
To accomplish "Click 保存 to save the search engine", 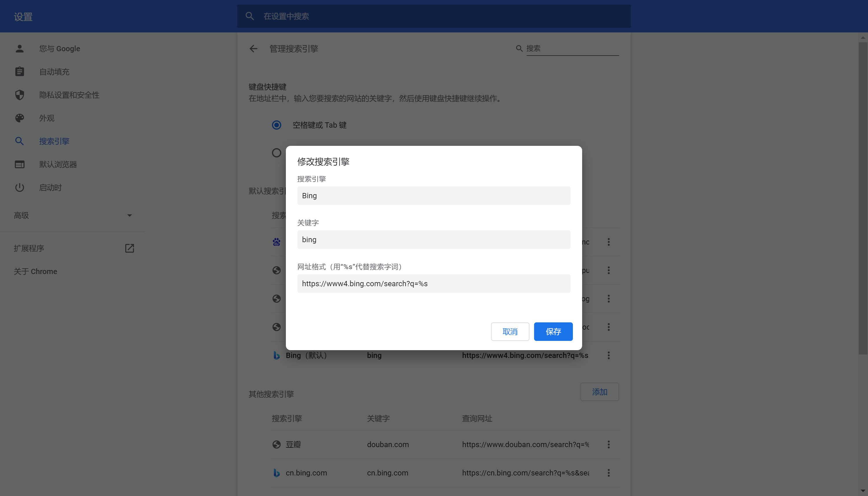I will 553,331.
